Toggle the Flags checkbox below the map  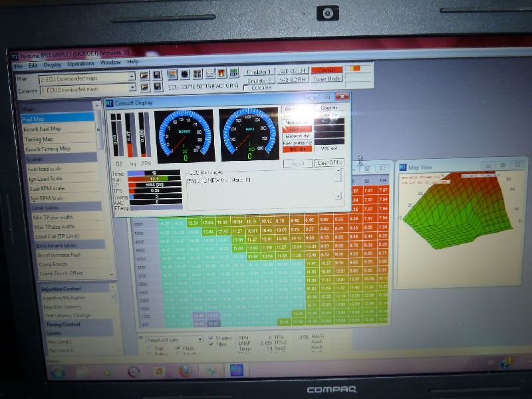(177, 346)
